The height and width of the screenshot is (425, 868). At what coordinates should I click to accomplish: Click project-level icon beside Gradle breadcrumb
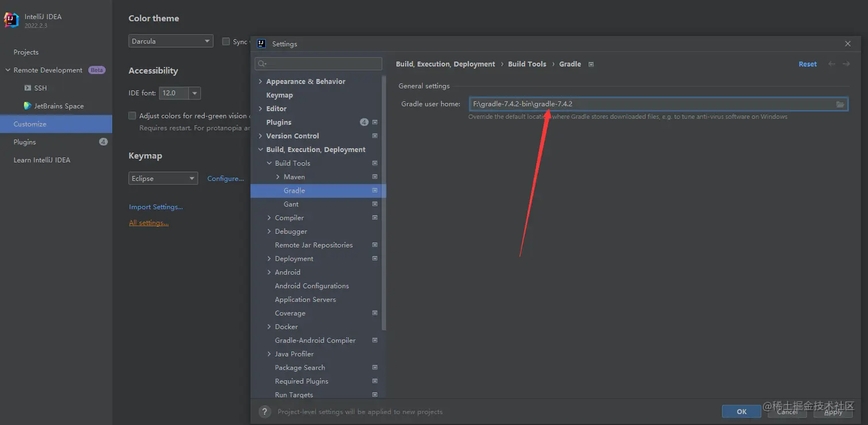coord(591,64)
